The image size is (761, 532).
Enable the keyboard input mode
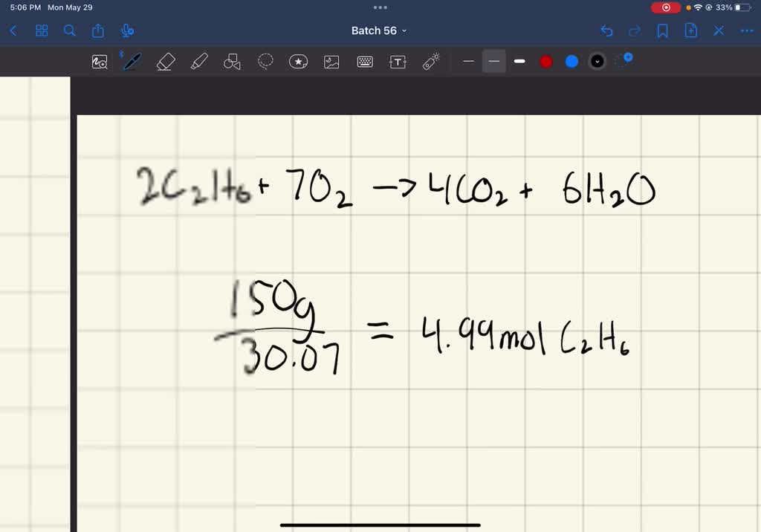point(364,61)
